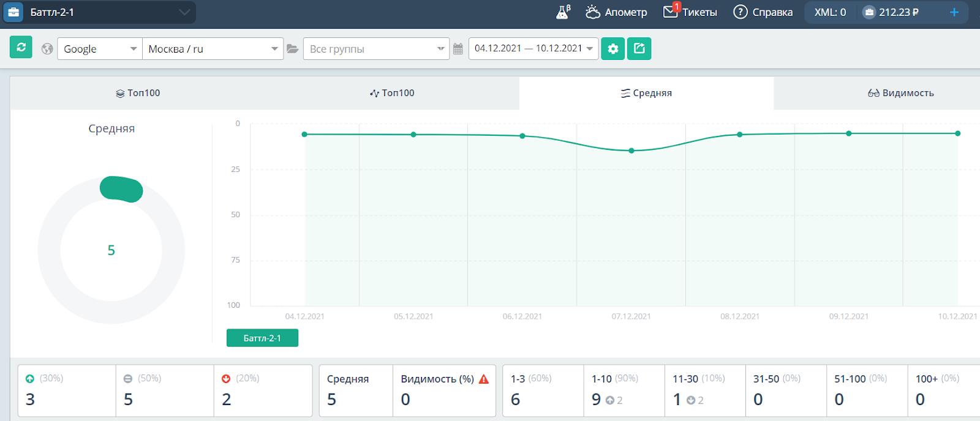
Task: Click the green refresh button
Action: click(21, 48)
